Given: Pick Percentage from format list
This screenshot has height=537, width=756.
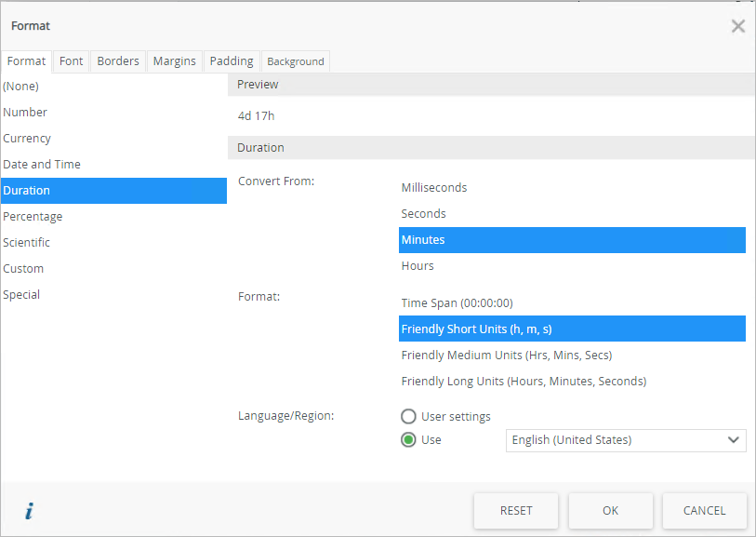Looking at the screenshot, I should [x=33, y=217].
